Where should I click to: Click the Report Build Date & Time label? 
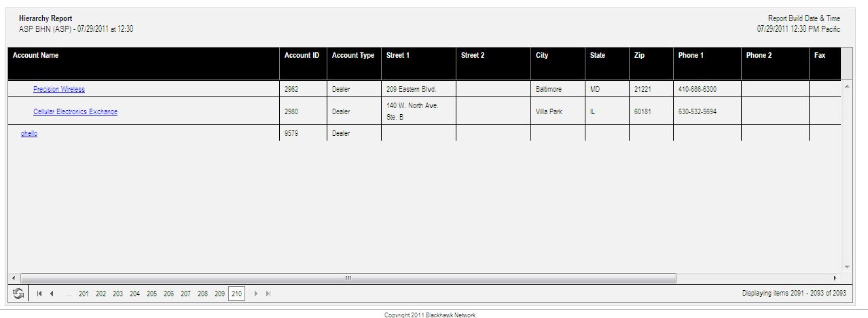click(804, 18)
